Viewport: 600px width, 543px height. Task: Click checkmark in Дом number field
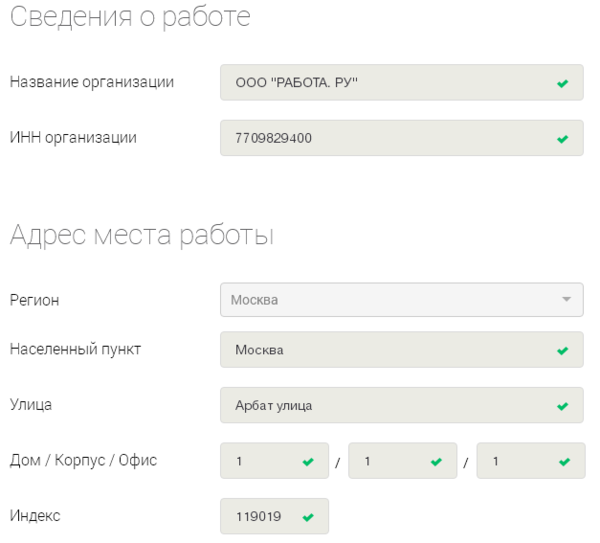click(x=308, y=461)
